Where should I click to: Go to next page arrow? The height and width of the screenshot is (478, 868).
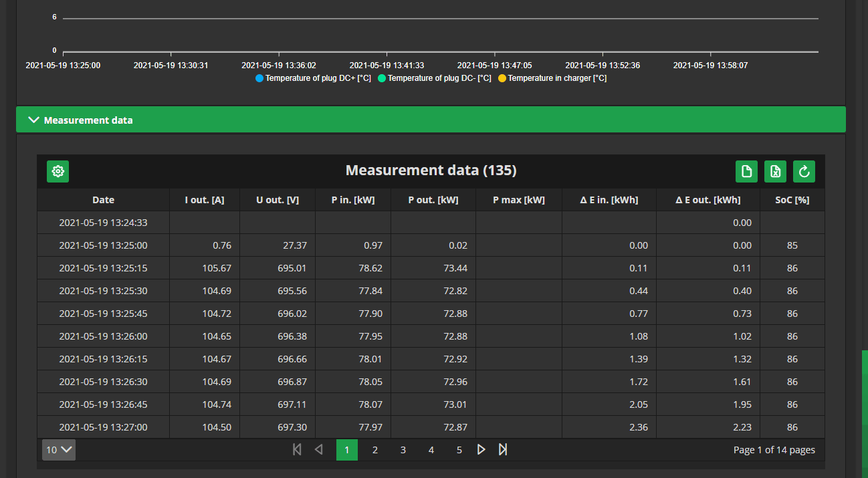(481, 450)
